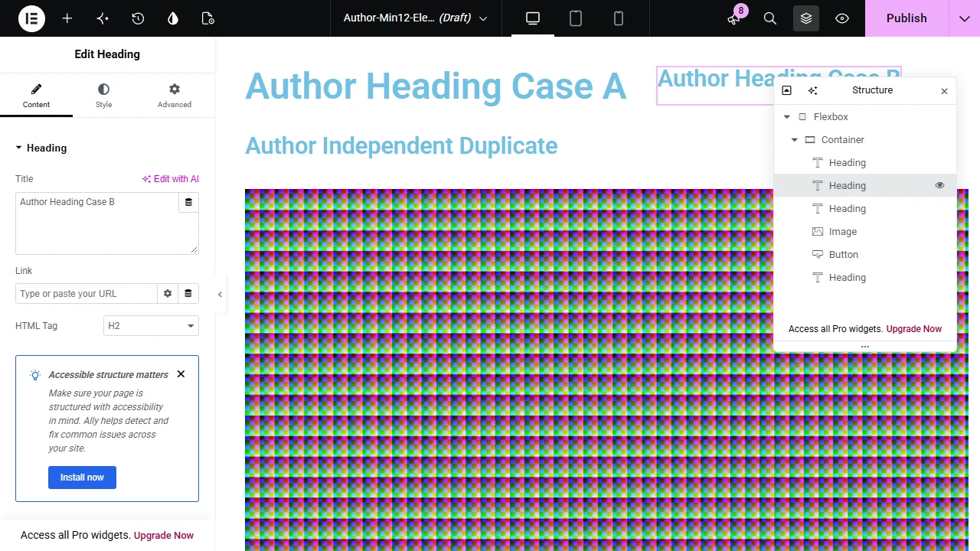Toggle visibility of selected Heading element

(939, 185)
